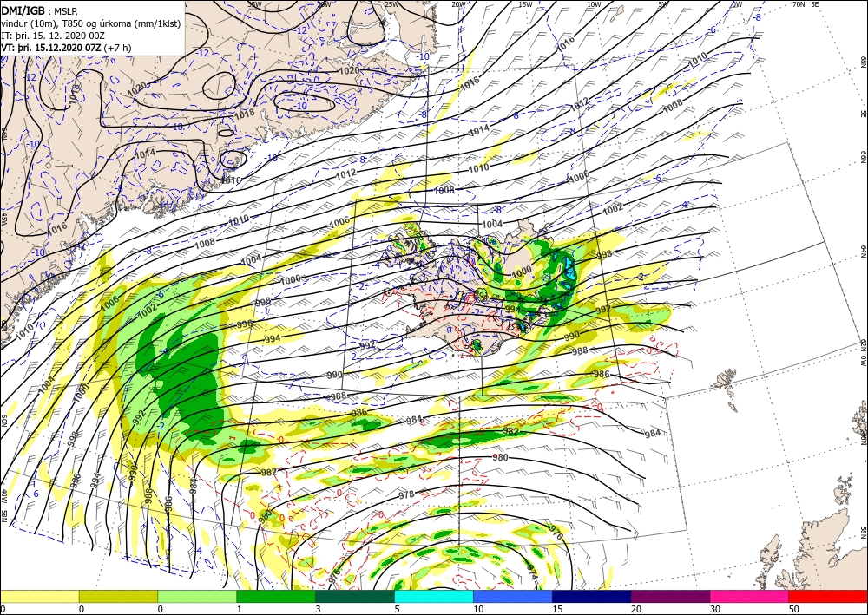Click the "35W" longitude label at top
Viewport: 868px width, 615px height.
[x=254, y=3]
